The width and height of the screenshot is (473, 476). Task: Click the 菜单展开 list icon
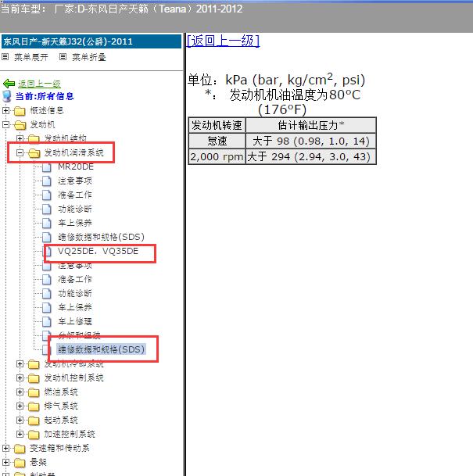[5, 57]
